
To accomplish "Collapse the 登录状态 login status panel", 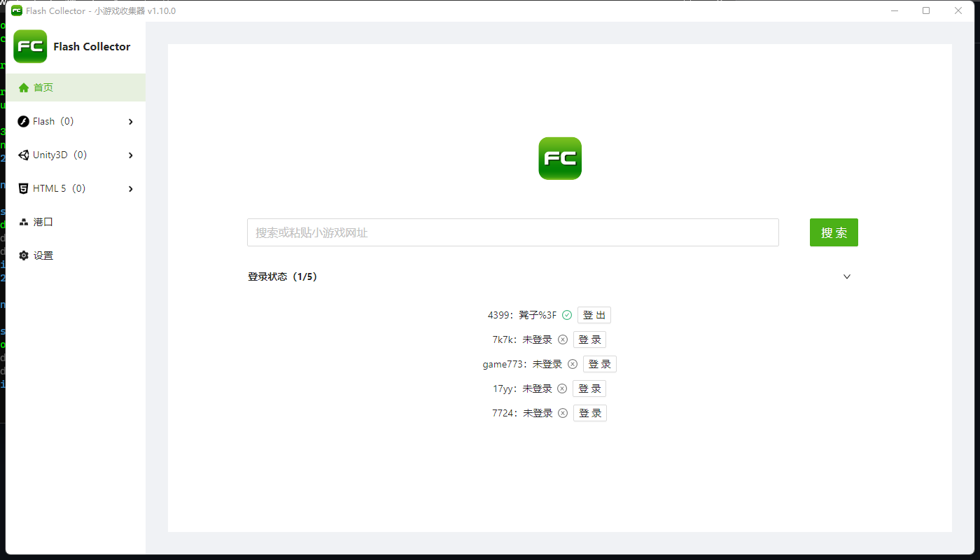I will pos(846,276).
